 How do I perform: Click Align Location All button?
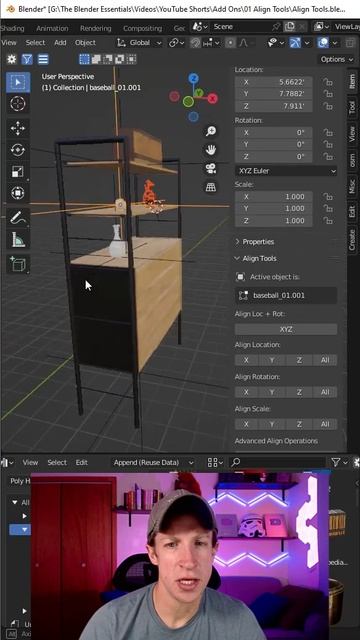pyautogui.click(x=325, y=360)
